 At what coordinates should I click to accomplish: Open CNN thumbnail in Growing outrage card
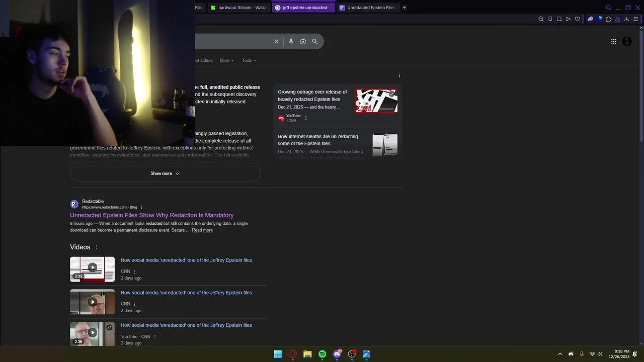[x=376, y=101]
